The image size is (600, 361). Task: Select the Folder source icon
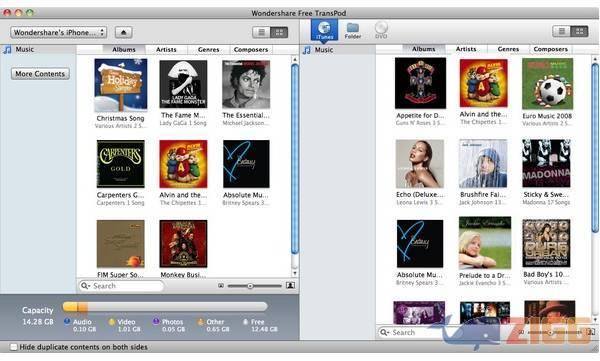coord(352,30)
